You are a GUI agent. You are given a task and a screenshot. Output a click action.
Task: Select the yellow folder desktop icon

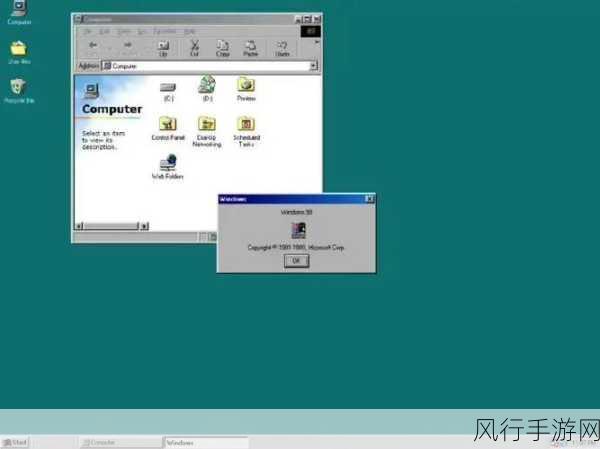click(x=19, y=52)
